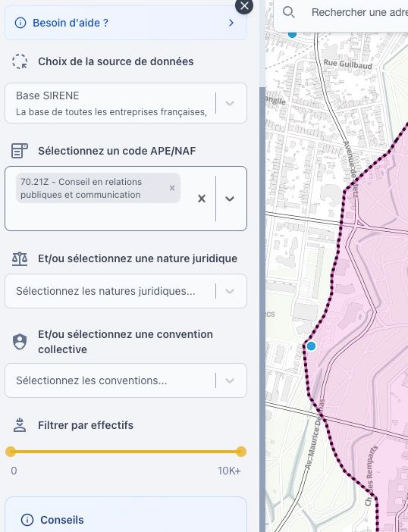Click the minimum effectifs slider handle at 0
408x532 pixels.
coord(11,452)
